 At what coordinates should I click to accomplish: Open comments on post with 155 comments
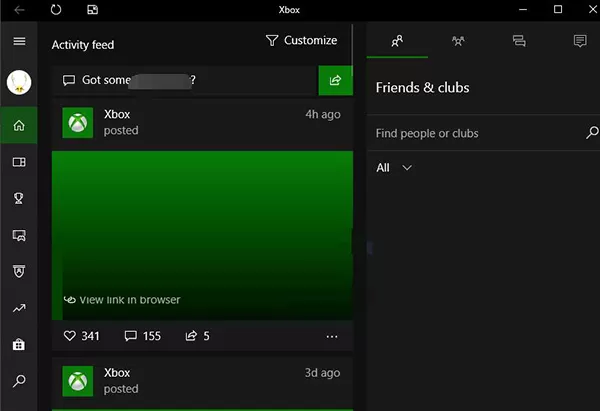point(130,336)
